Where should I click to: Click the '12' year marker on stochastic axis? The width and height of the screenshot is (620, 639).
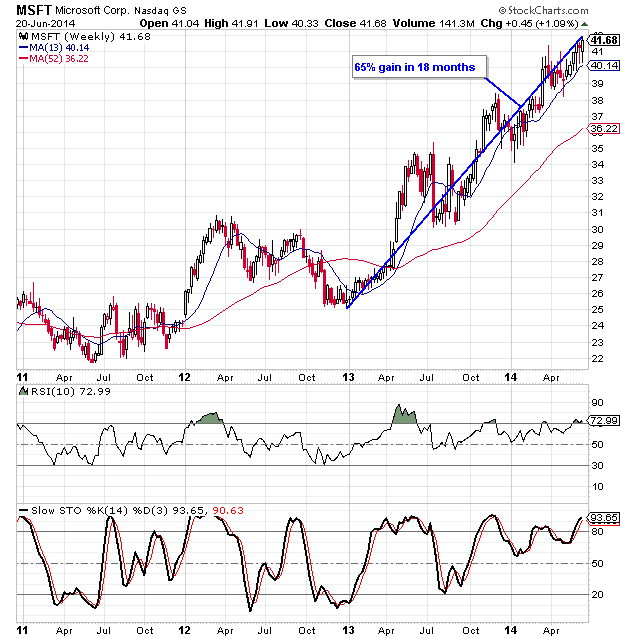tap(184, 632)
